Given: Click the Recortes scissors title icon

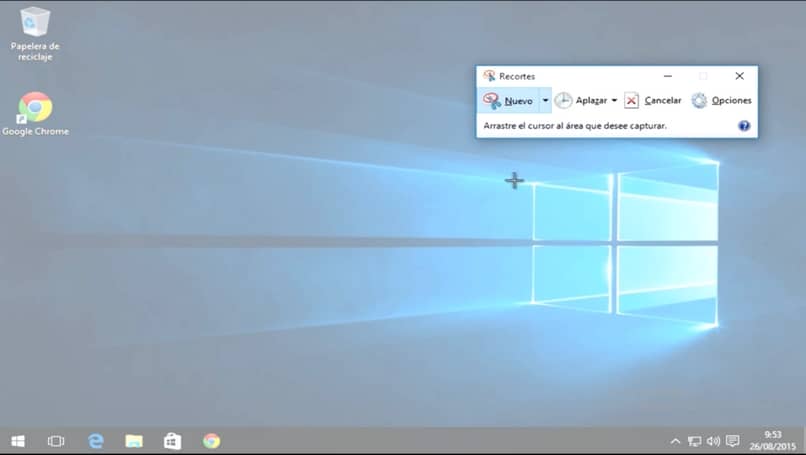Looking at the screenshot, I should tap(489, 76).
